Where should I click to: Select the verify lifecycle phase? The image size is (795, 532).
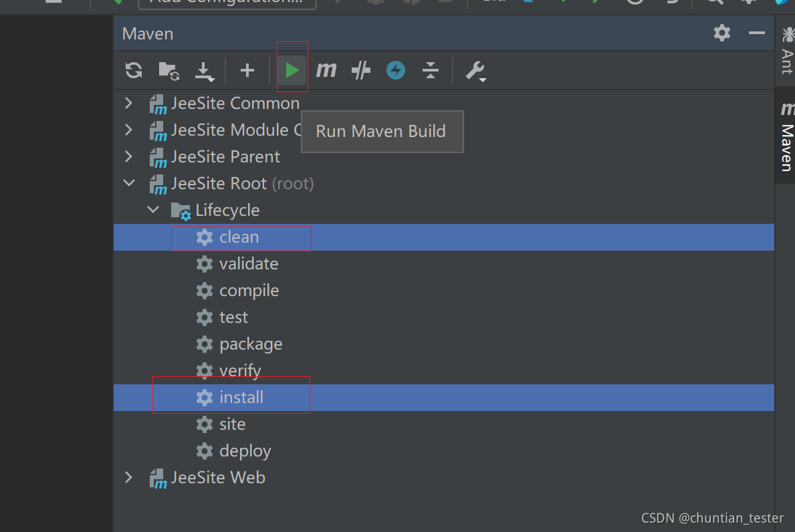tap(444, 371)
